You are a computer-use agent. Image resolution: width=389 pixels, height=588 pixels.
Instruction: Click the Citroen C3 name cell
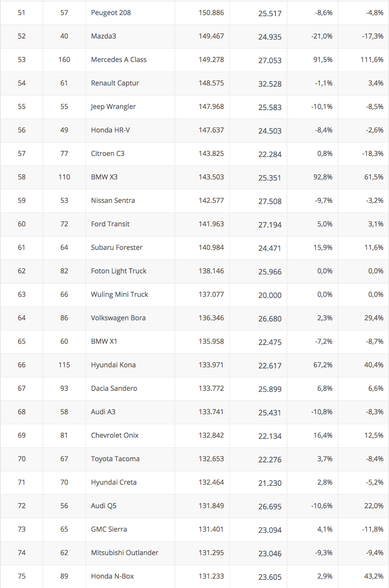[130, 153]
